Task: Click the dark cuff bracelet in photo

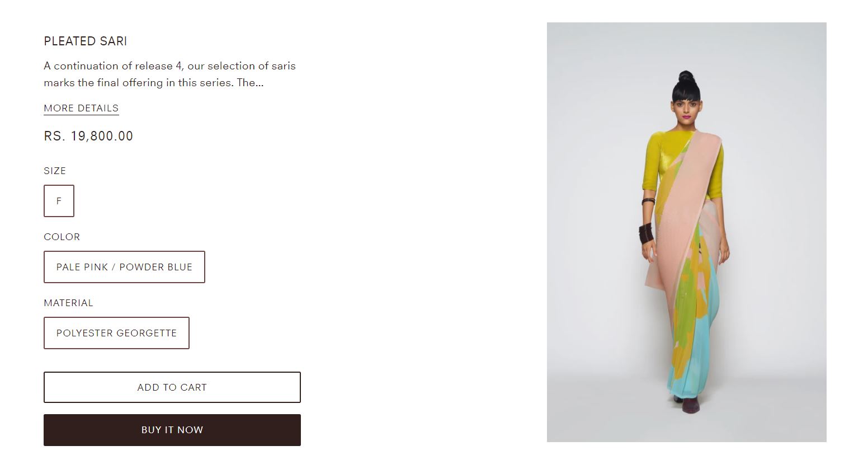Action: point(647,233)
